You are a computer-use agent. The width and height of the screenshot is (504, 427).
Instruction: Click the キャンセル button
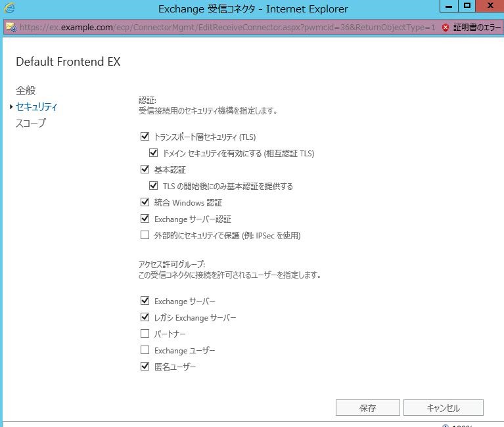pyautogui.click(x=444, y=408)
